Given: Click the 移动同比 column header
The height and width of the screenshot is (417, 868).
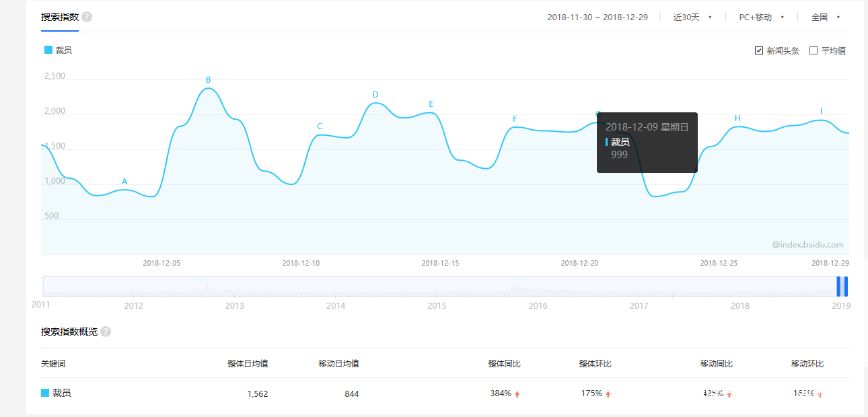Looking at the screenshot, I should pos(717,364).
